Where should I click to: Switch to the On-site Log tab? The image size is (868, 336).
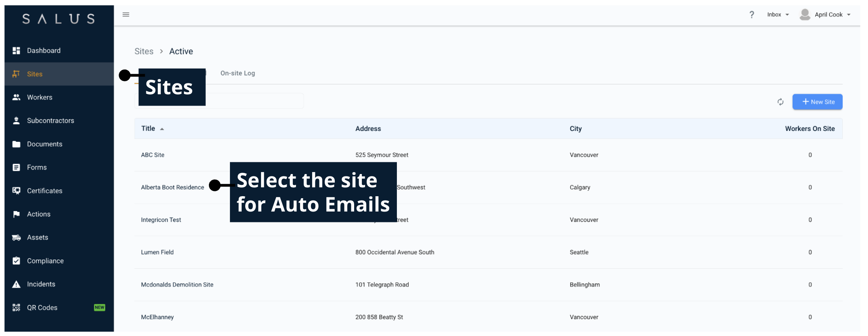tap(238, 73)
